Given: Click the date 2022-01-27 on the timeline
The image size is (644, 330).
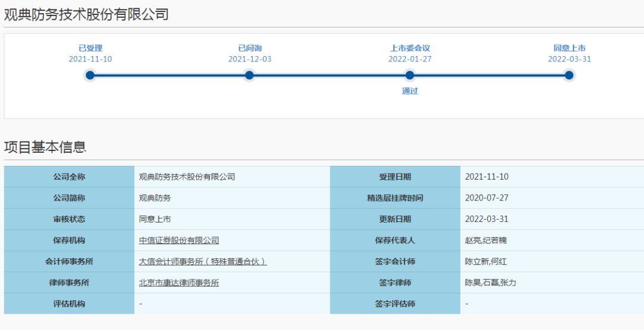Looking at the screenshot, I should [x=410, y=59].
